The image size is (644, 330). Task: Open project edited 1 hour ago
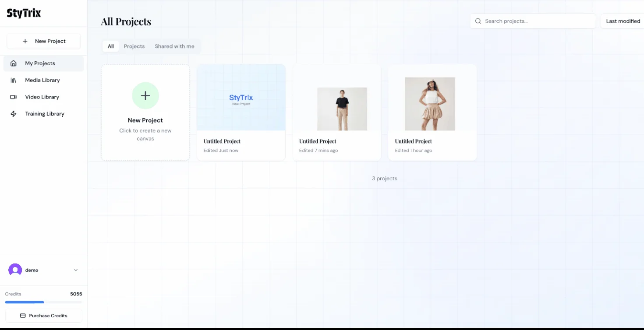tap(432, 112)
